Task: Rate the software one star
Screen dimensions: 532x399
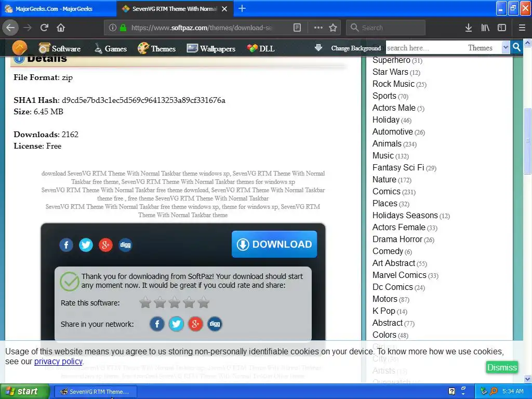Action: click(x=145, y=302)
